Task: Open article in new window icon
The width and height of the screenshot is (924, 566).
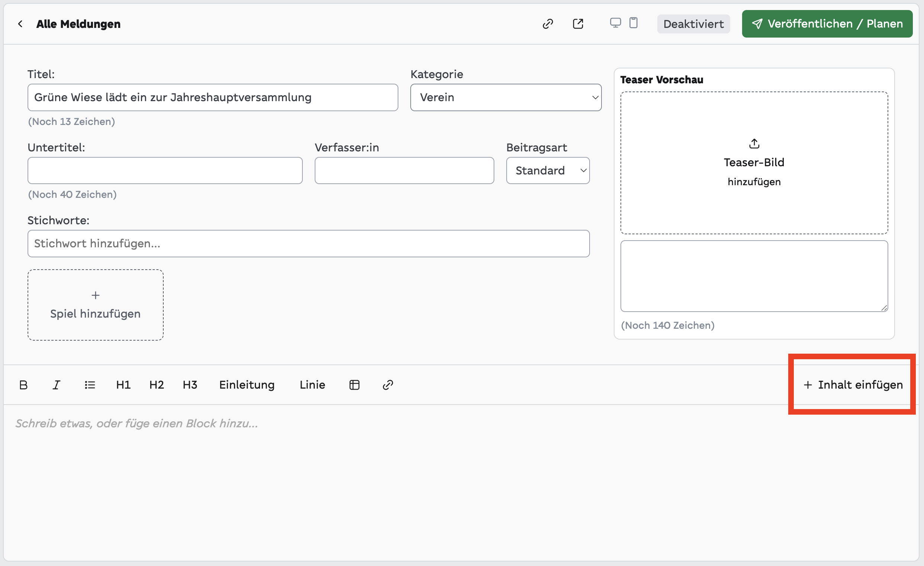Action: pyautogui.click(x=578, y=24)
